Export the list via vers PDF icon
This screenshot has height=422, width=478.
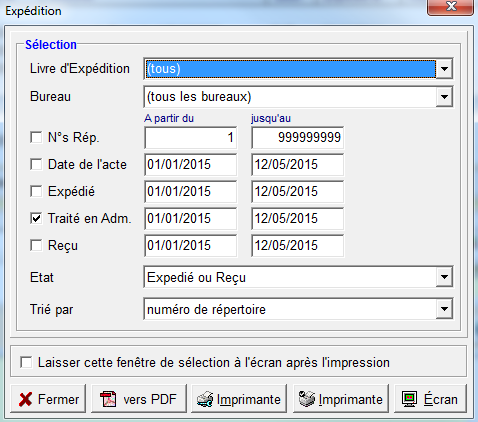pyautogui.click(x=139, y=399)
